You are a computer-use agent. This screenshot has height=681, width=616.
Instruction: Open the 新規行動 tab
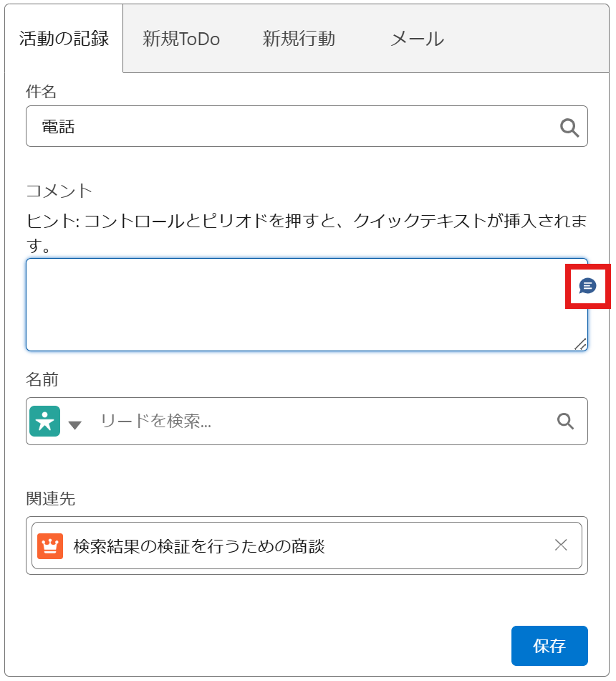(299, 39)
